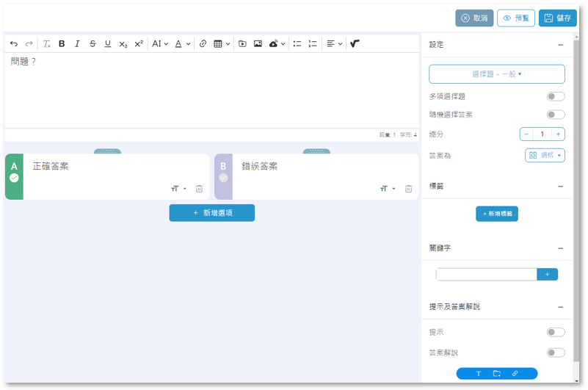Image resolution: width=588 pixels, height=390 pixels.
Task: Open the math formula square root tool
Action: pyautogui.click(x=355, y=44)
